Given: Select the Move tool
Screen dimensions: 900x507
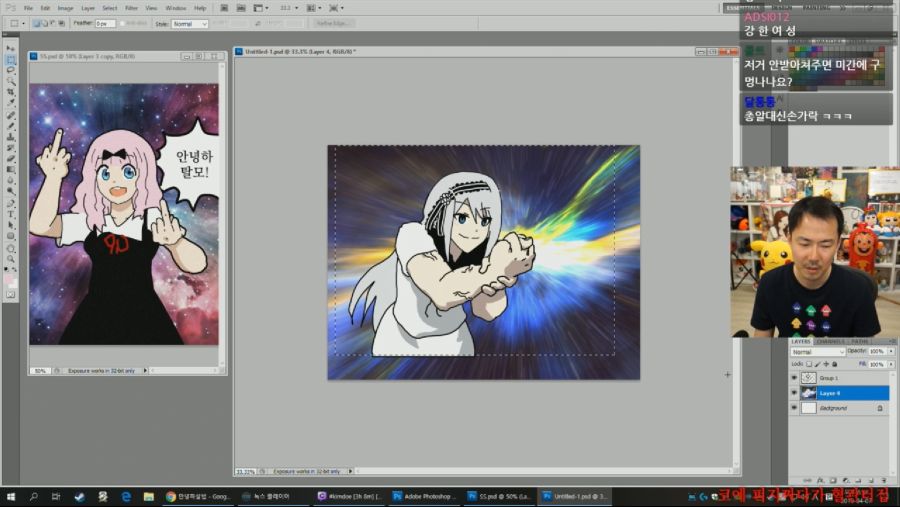Looking at the screenshot, I should coord(11,48).
